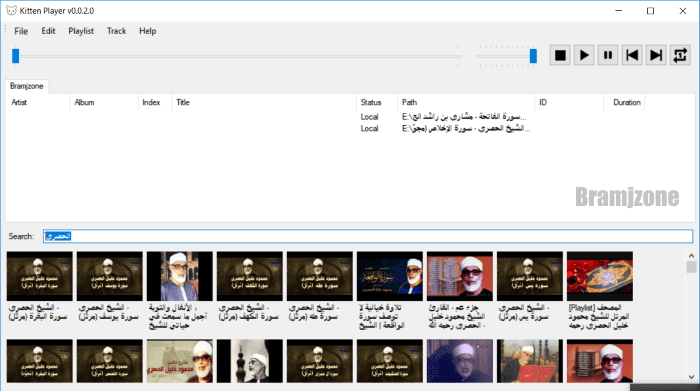
Task: Sort playlist by the Index column
Action: click(155, 102)
